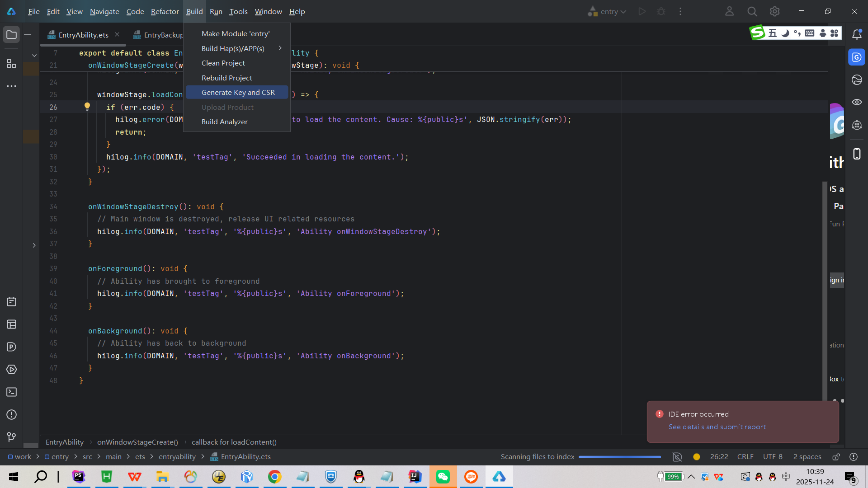Switch to the EntryBackup editor tab
This screenshot has width=868, height=488.
coord(160,35)
